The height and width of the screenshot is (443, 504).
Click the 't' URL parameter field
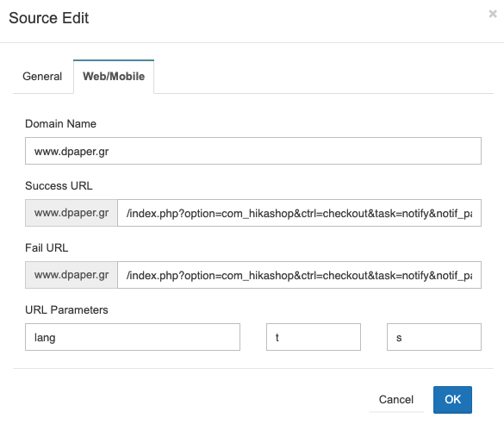[x=314, y=337]
